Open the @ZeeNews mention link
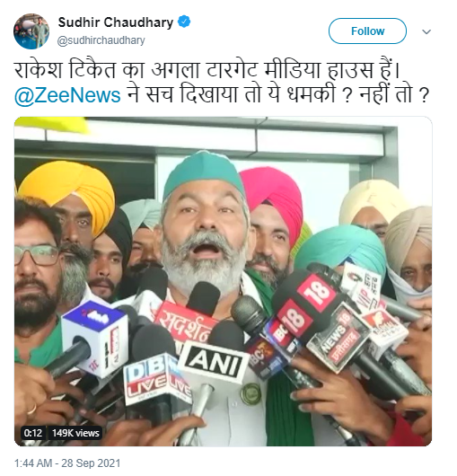The image size is (457, 476). 67,95
